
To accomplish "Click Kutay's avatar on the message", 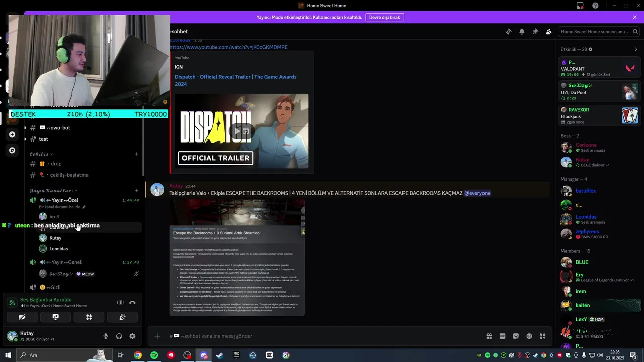I will [157, 190].
